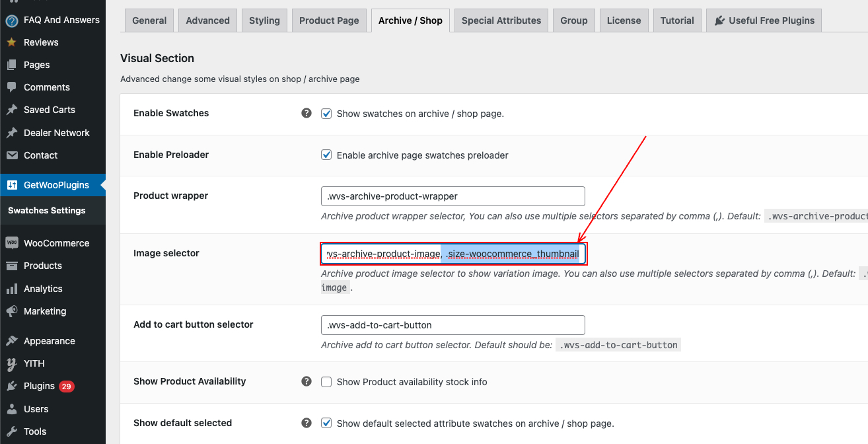Open the Tutorial tab
Image resolution: width=868 pixels, height=444 pixels.
[x=677, y=20]
